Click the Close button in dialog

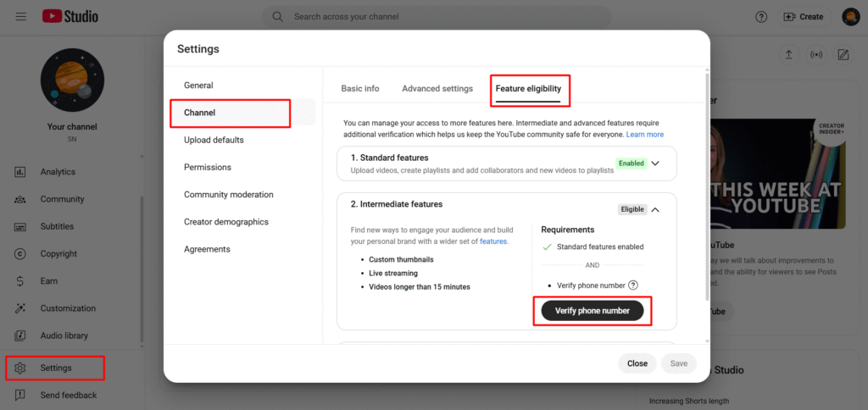637,363
